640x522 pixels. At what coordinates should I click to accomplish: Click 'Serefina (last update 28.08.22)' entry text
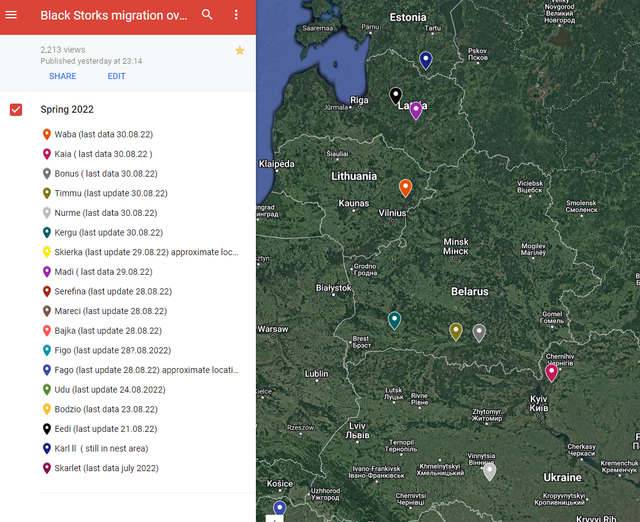click(113, 291)
